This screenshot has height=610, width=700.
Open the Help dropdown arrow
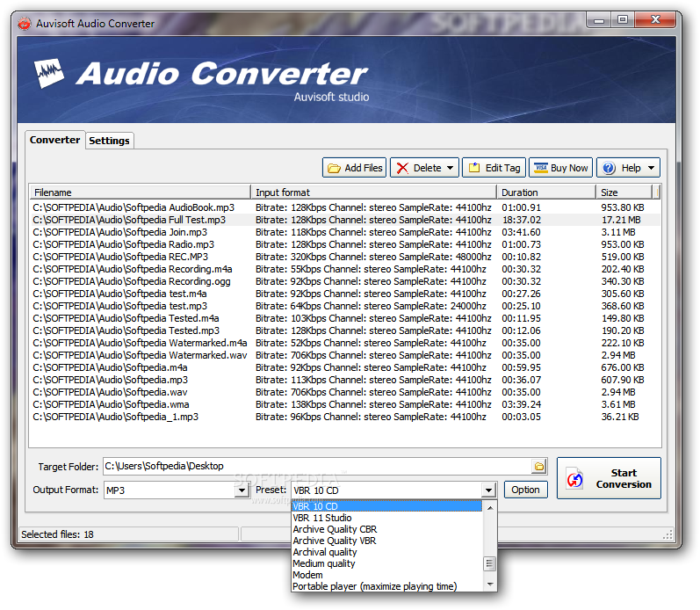point(652,168)
